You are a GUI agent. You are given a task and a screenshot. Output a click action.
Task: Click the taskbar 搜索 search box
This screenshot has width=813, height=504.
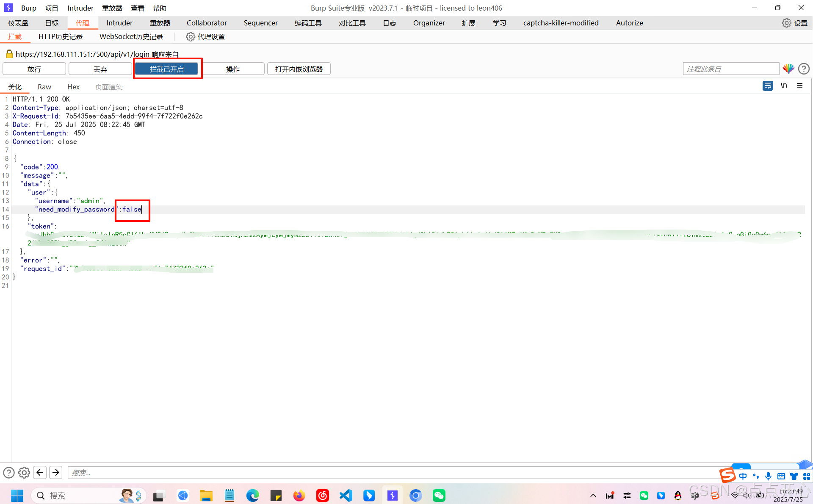coord(89,495)
